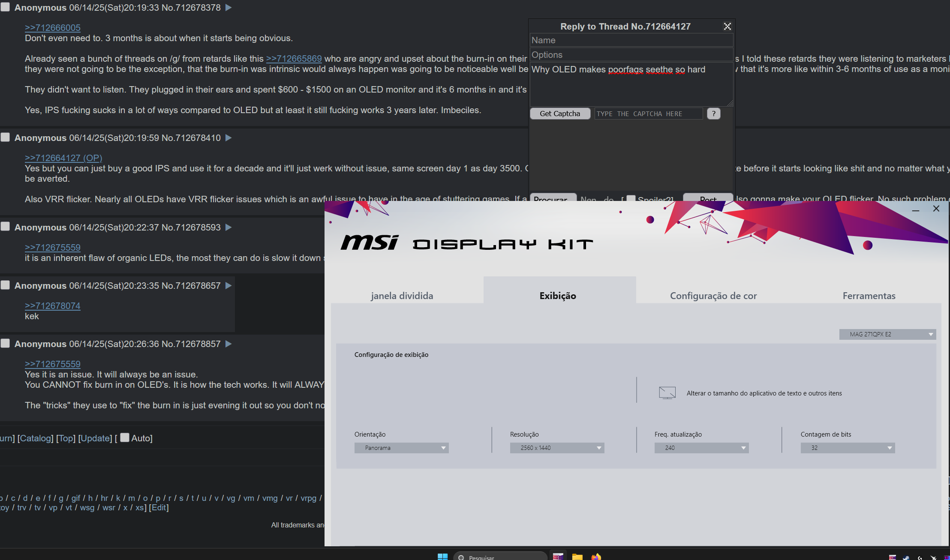Open the Freq. atualização dropdown showing 240
Screen dimensions: 950x560
(701, 448)
